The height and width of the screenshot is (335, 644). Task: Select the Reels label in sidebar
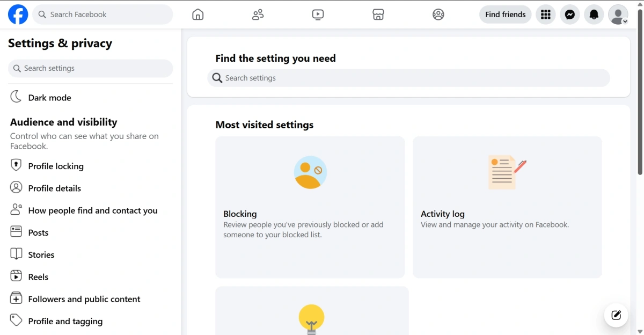pyautogui.click(x=38, y=277)
